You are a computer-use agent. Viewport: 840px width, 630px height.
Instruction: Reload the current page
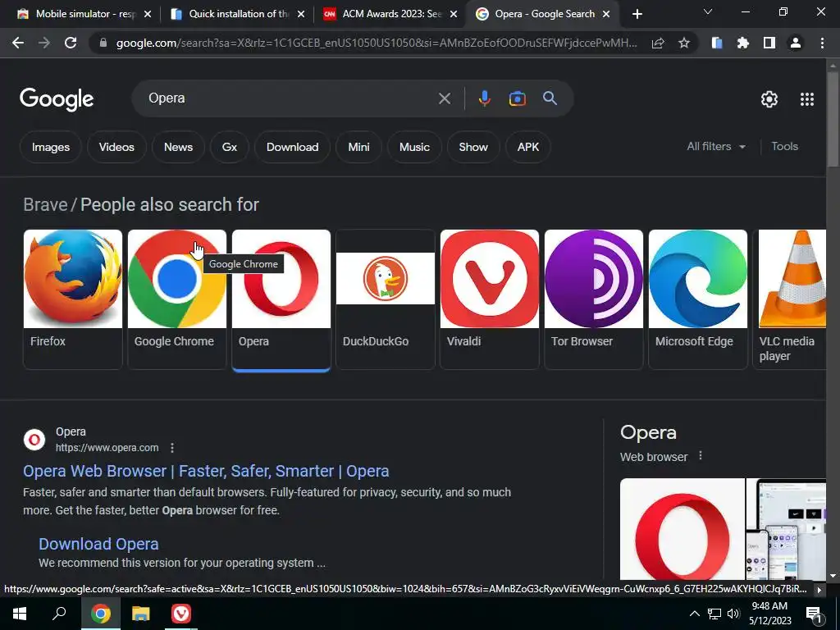[x=71, y=43]
